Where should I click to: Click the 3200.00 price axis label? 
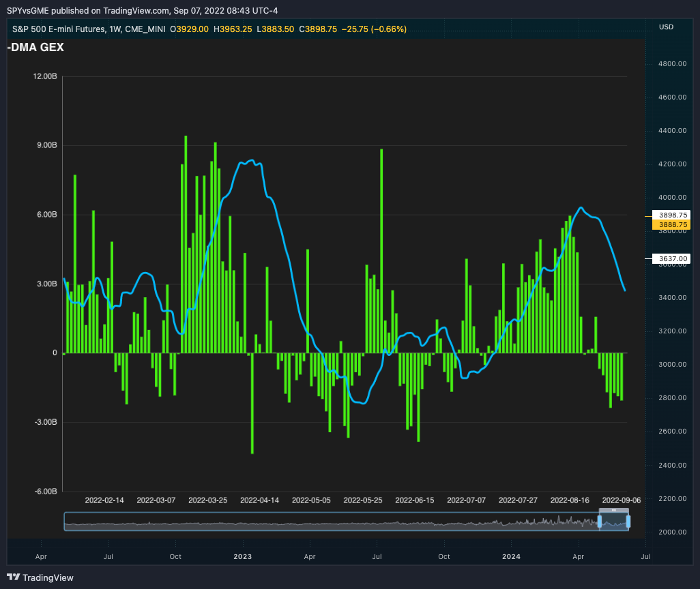672,331
